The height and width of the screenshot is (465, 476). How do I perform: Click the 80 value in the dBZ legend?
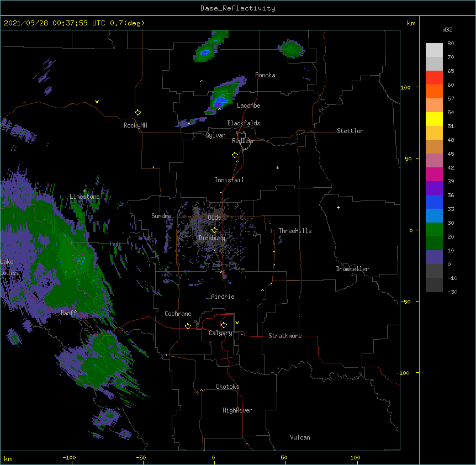451,44
